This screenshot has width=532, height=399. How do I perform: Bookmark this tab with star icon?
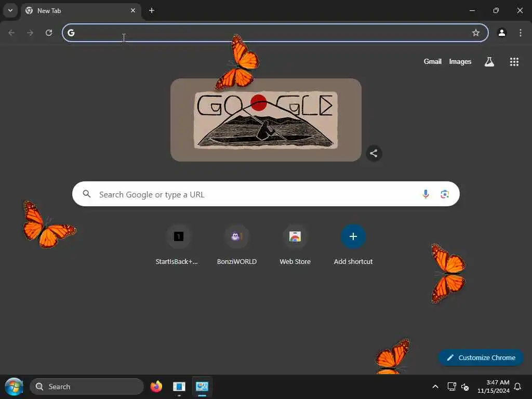[476, 33]
